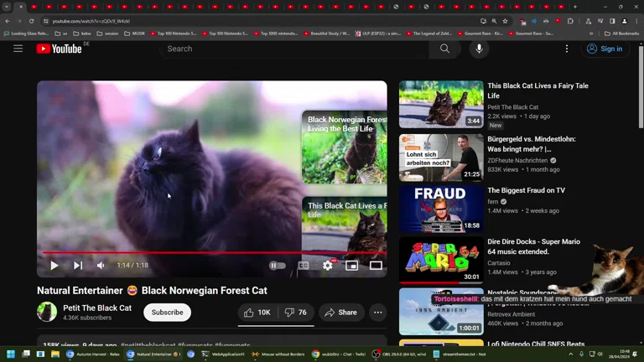Like the video with thumbs up
644x362 pixels.
257,313
